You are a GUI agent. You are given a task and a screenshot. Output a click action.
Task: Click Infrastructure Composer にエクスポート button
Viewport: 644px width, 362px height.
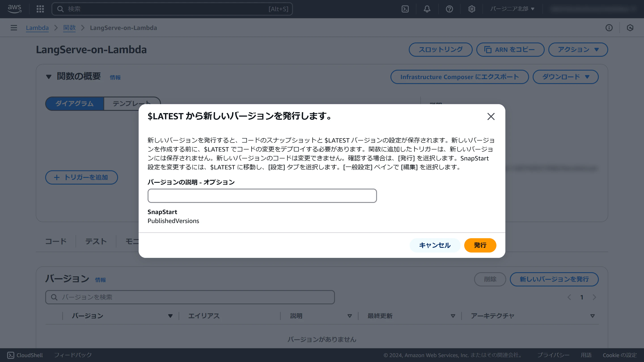[x=460, y=77]
